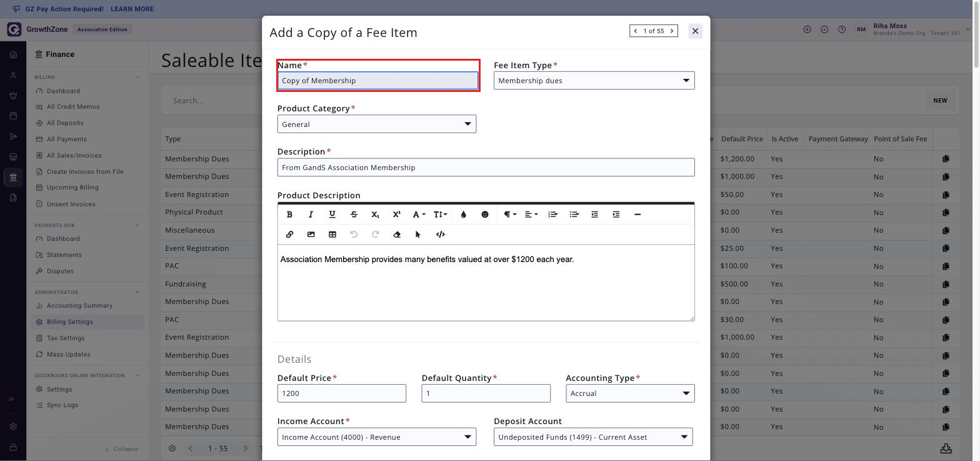
Task: Go to next record arrow in dialog
Action: click(672, 31)
